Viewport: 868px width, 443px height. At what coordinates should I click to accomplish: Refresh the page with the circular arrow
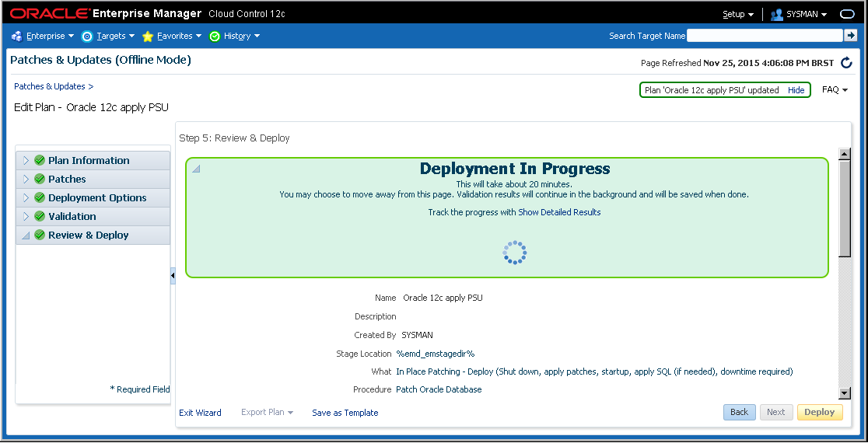click(846, 62)
